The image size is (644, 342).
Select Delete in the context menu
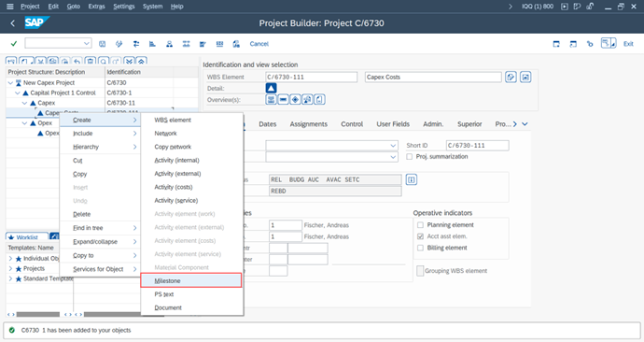pyautogui.click(x=100, y=214)
